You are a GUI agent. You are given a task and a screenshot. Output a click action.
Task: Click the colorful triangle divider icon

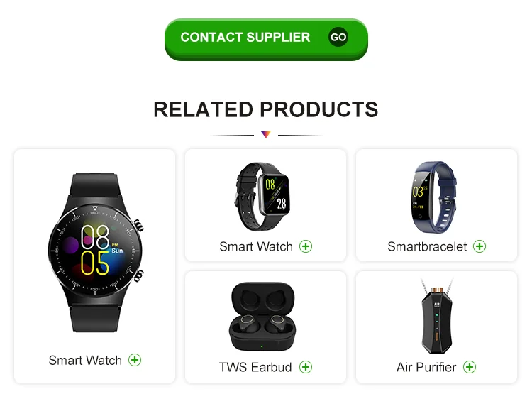coord(266,135)
